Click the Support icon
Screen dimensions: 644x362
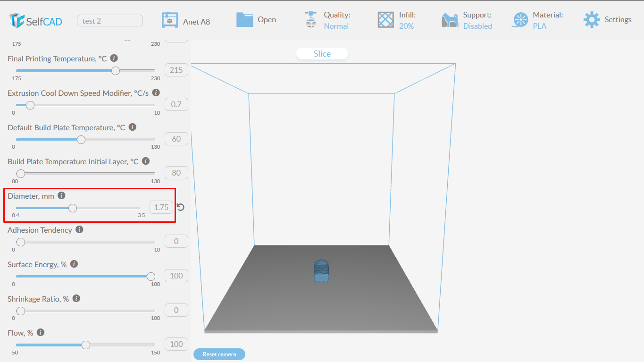tap(450, 20)
